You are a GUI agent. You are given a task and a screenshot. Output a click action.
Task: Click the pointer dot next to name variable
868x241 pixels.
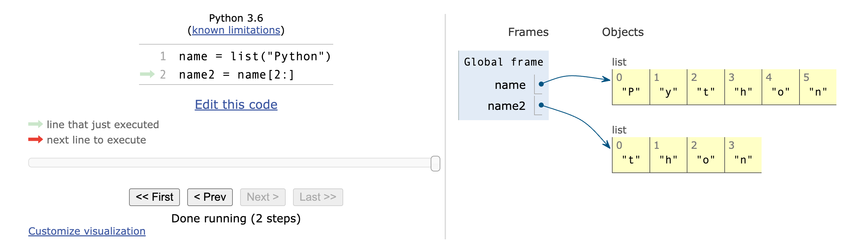tap(541, 84)
